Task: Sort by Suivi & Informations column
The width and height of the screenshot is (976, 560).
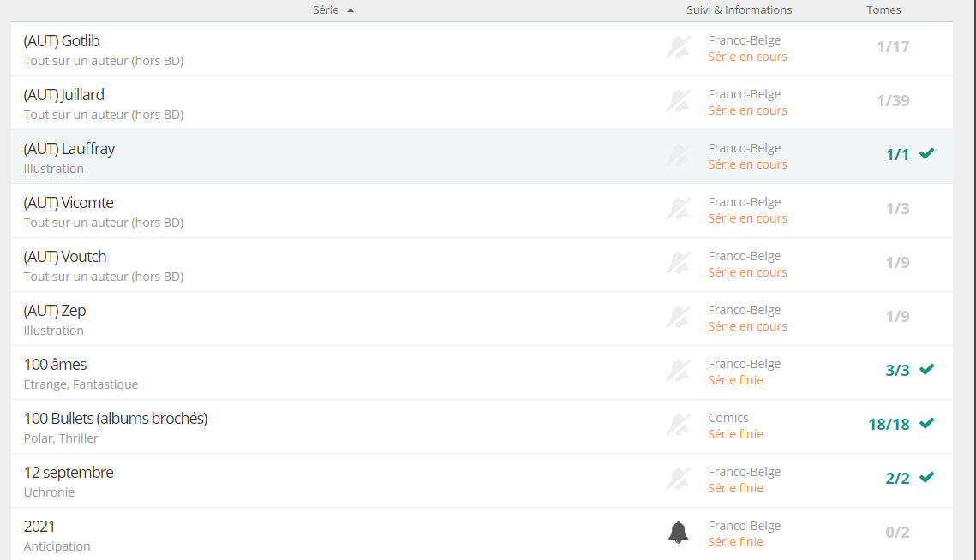Action: [x=739, y=10]
